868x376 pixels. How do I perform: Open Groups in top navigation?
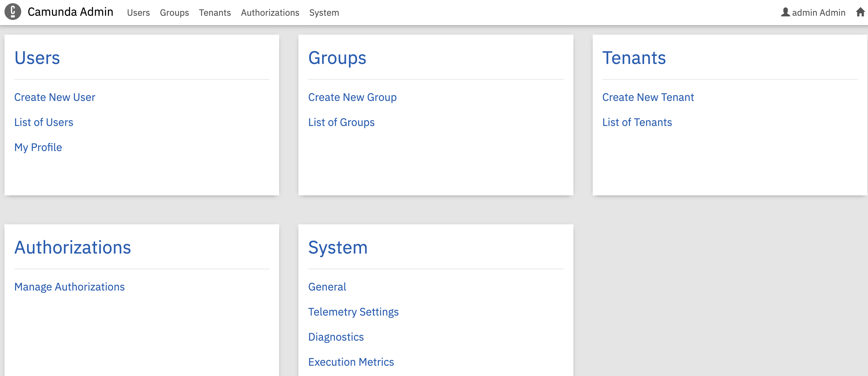point(174,13)
